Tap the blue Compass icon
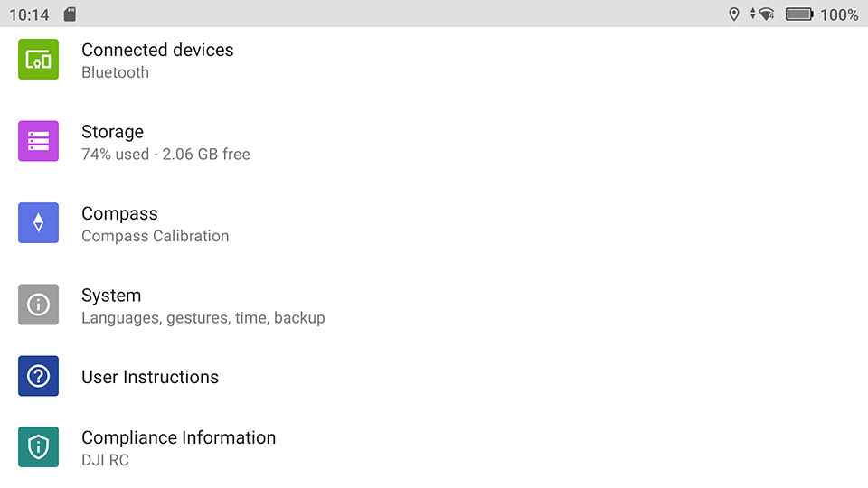 click(x=38, y=223)
